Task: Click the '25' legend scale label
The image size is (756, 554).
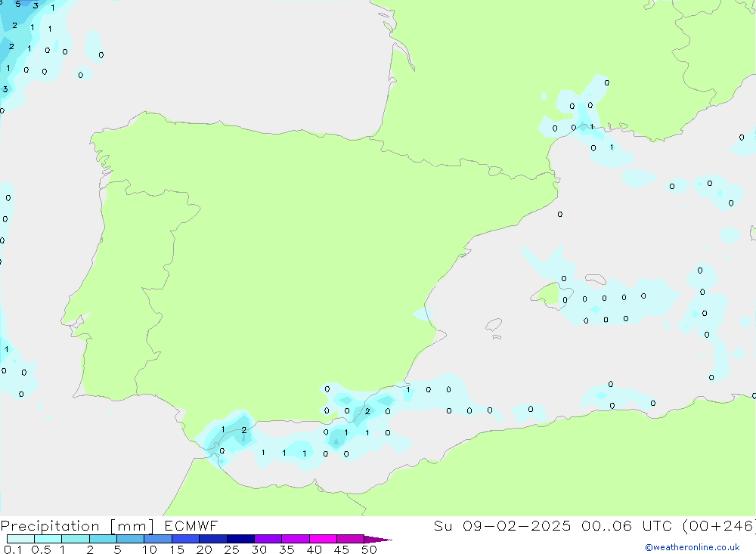Action: coord(232,549)
